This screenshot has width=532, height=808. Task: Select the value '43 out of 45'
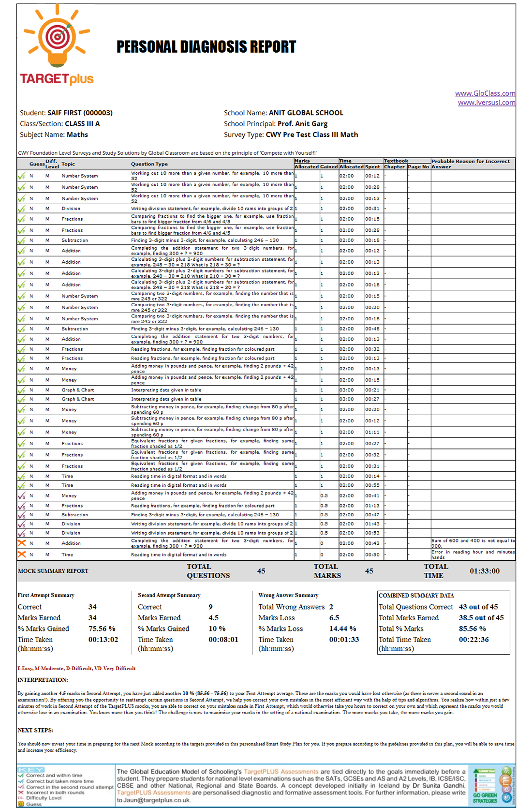coord(478,607)
